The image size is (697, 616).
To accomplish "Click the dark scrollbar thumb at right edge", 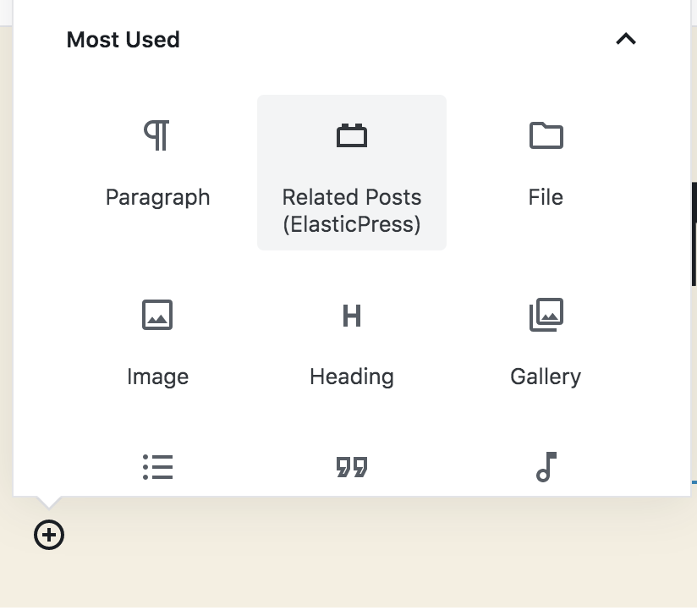I will coord(694,234).
